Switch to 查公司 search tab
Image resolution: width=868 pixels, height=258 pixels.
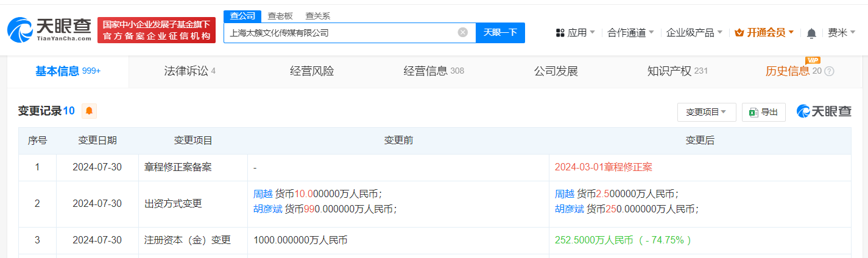pos(242,16)
